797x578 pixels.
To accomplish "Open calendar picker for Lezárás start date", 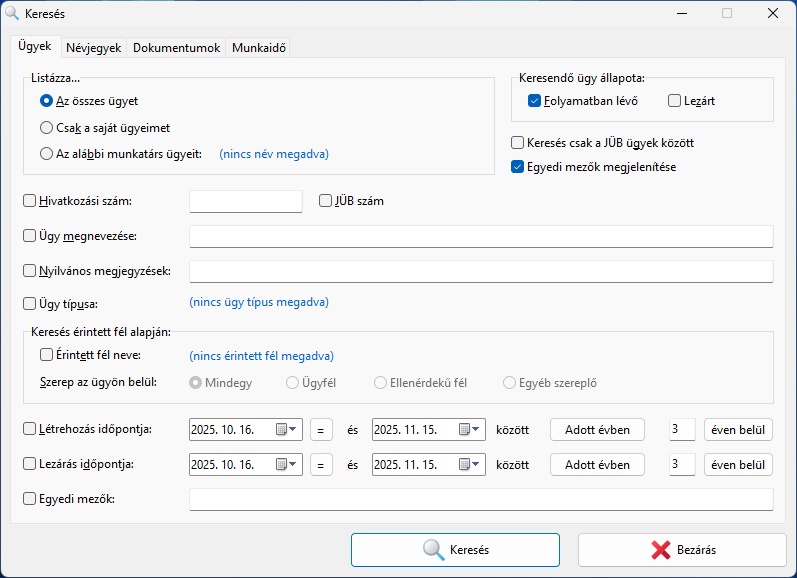I will 286,465.
